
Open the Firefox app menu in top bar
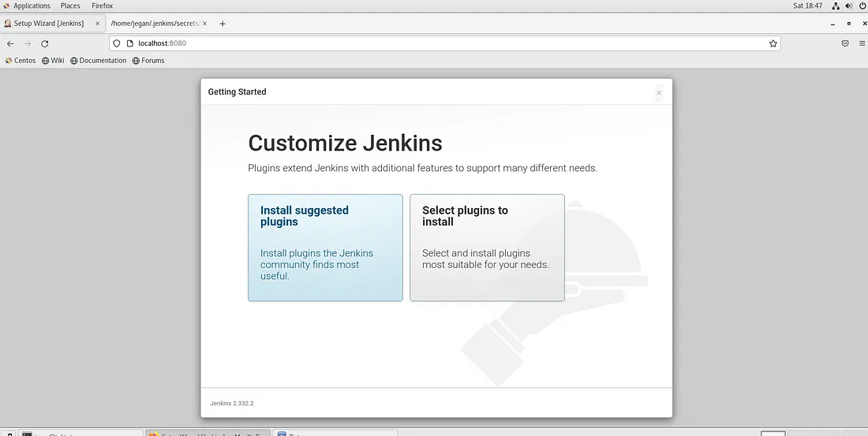pyautogui.click(x=103, y=6)
